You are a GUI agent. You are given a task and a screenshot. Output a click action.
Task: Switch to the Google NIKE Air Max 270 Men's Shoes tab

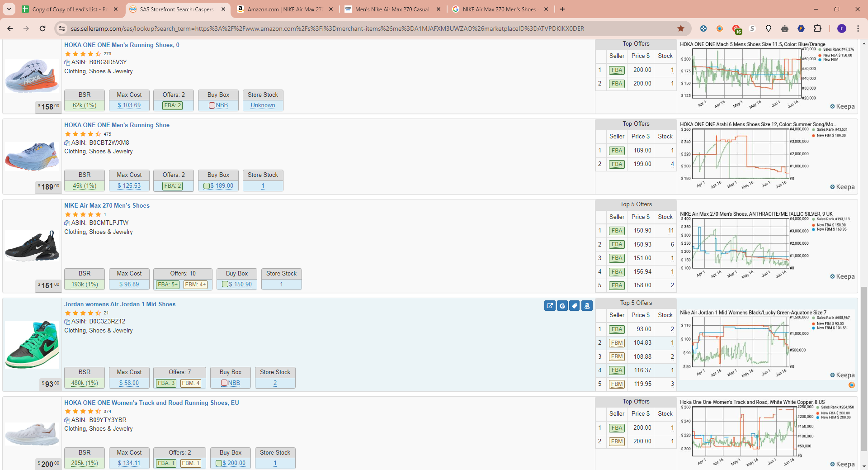tap(500, 9)
